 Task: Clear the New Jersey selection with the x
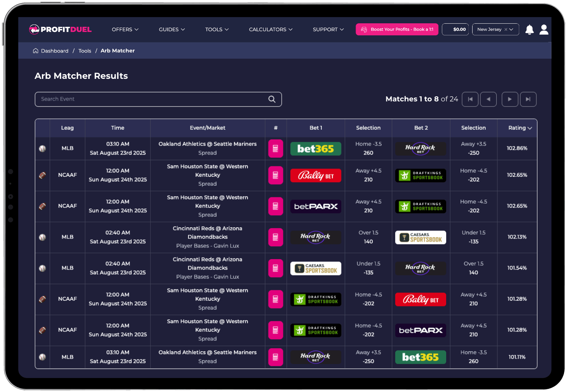(506, 30)
